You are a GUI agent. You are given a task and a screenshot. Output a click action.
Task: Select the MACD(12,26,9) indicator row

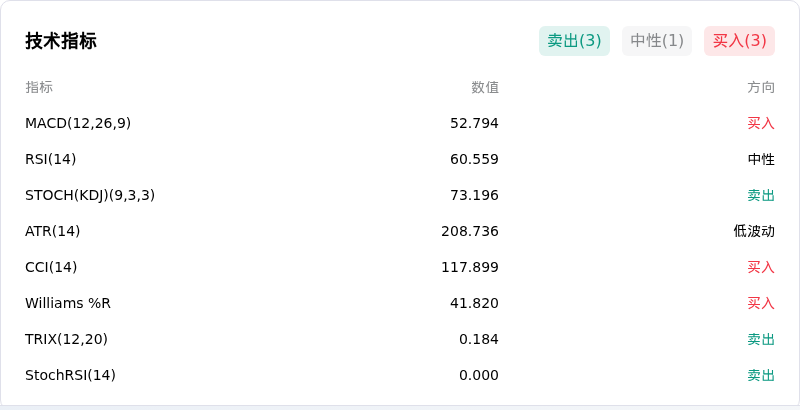[x=400, y=123]
